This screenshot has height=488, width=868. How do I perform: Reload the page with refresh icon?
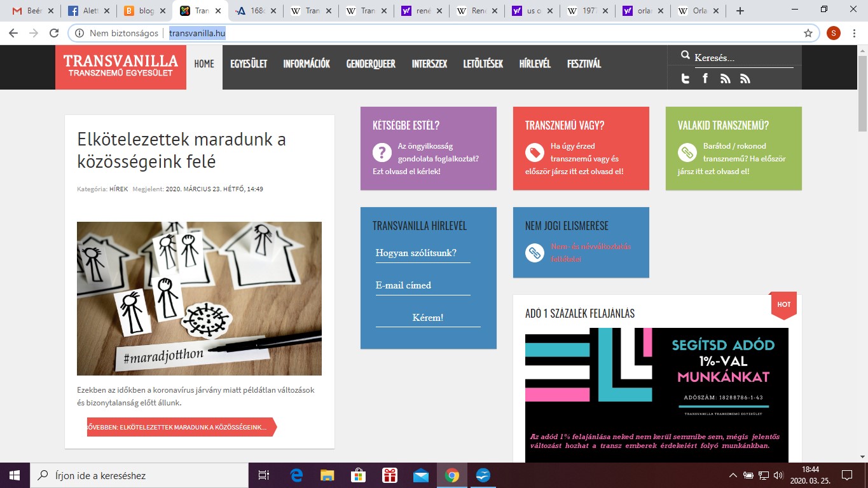point(54,33)
